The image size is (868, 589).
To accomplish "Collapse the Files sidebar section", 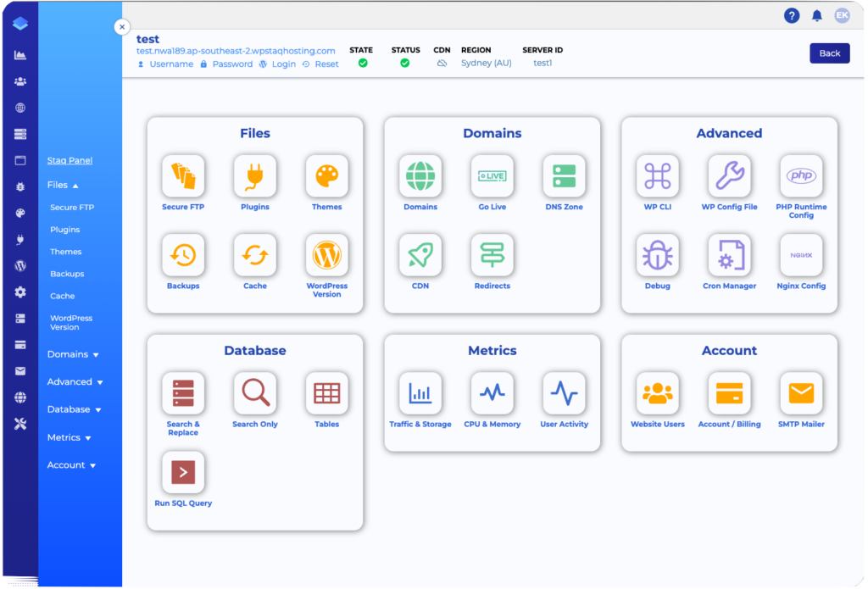I will pos(64,185).
